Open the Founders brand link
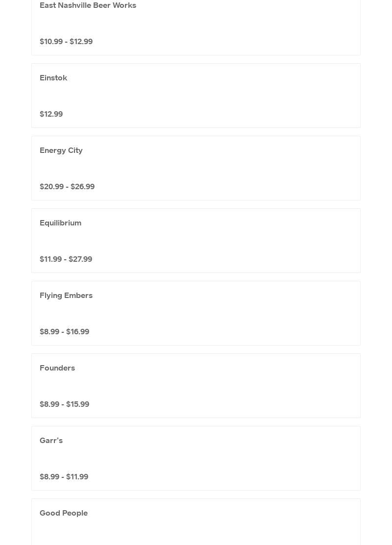 (x=57, y=368)
